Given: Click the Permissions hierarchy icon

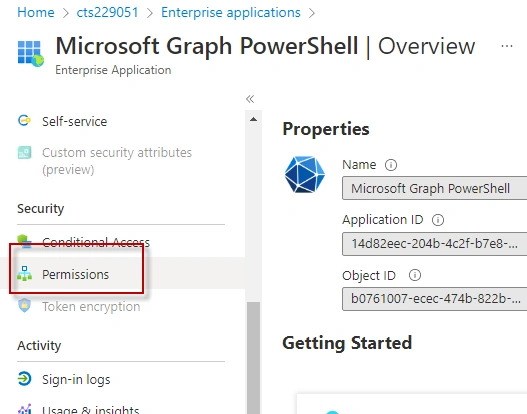Looking at the screenshot, I should pos(25,274).
